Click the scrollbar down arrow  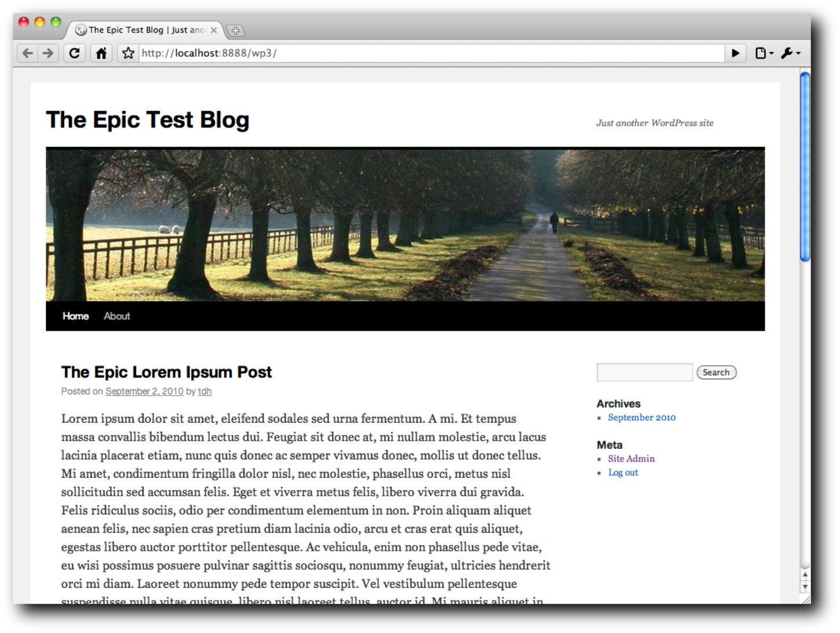805,587
